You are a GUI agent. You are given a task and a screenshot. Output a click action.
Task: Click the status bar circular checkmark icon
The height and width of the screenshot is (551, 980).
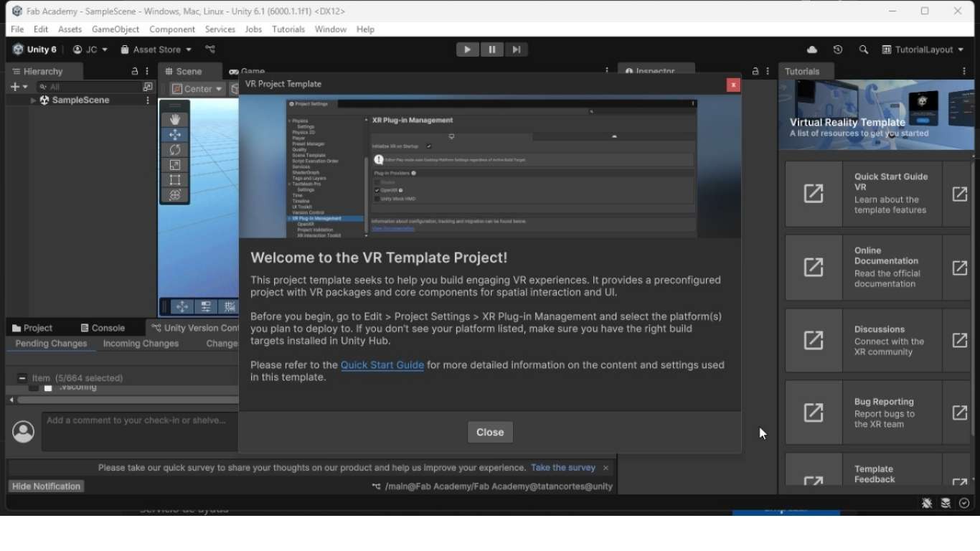964,504
